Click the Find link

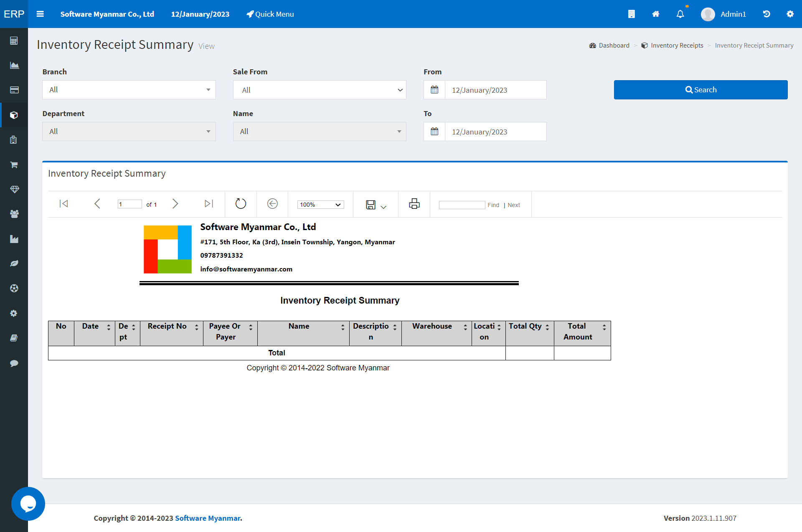[493, 205]
